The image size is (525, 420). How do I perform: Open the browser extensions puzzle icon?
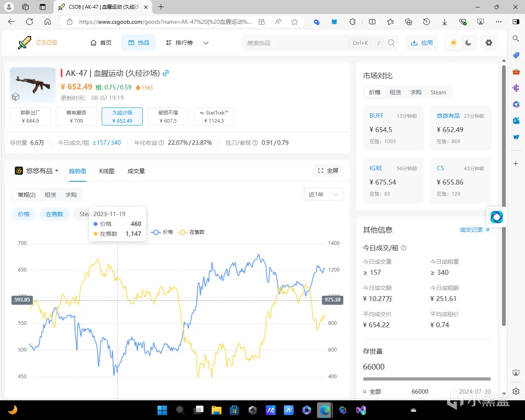352,22
